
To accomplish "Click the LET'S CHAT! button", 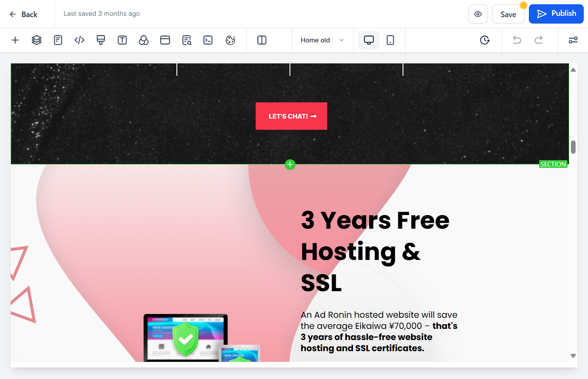I will [x=291, y=116].
